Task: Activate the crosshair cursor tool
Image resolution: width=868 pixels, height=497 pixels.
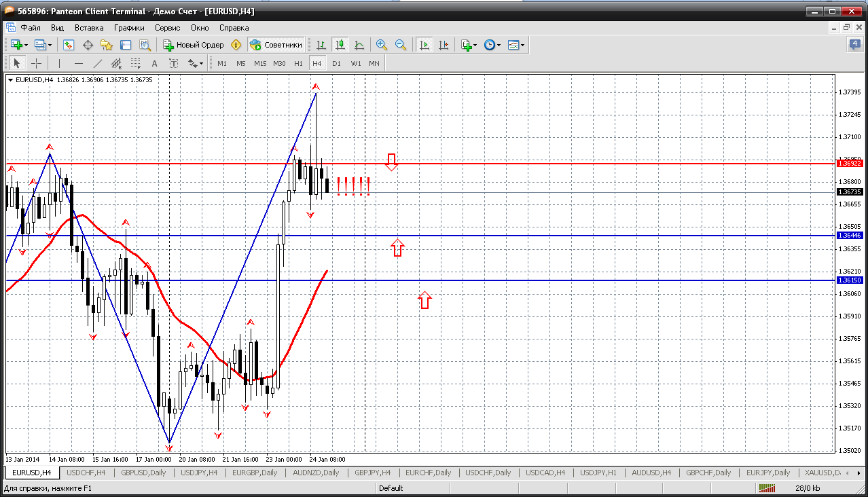Action: 36,63
